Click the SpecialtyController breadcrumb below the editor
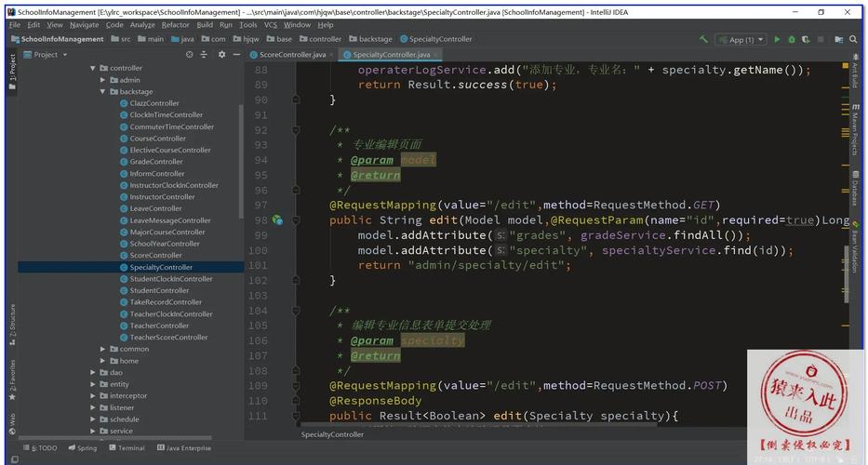Screen dimensions: 868x465 pyautogui.click(x=332, y=434)
